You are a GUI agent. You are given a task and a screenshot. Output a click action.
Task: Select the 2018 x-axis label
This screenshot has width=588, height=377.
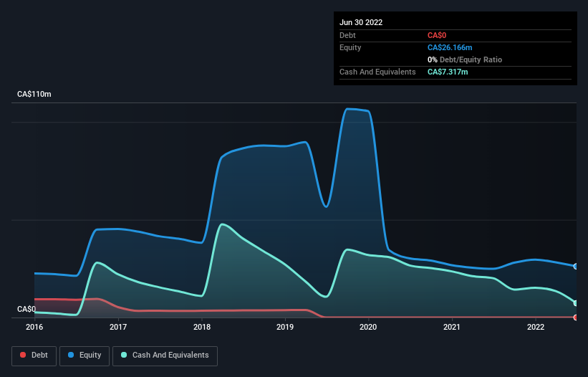[202, 327]
